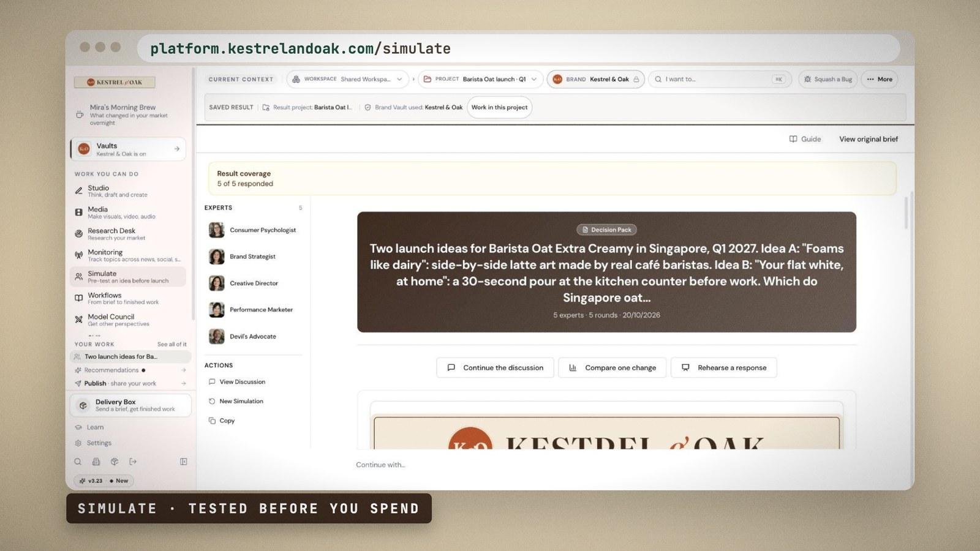Click the Research Desk globe icon
The height and width of the screenshot is (551, 980).
point(78,234)
